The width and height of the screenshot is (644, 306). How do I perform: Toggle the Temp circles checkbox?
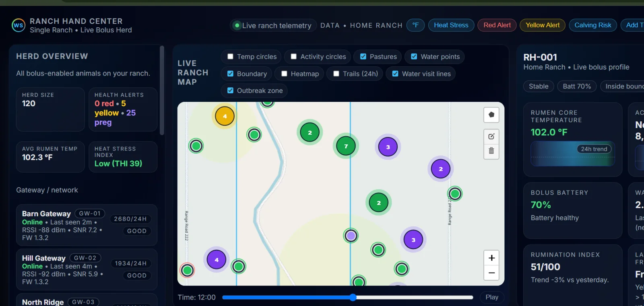point(230,57)
